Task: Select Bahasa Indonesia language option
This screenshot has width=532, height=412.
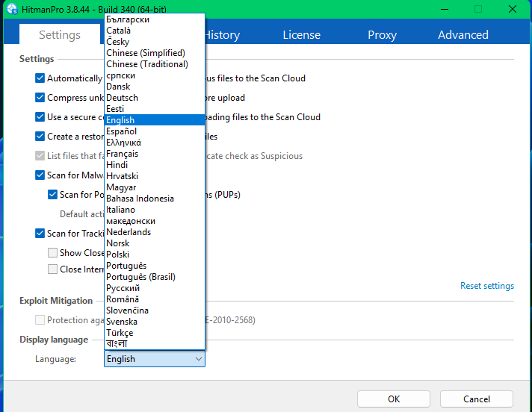Action: (155, 199)
